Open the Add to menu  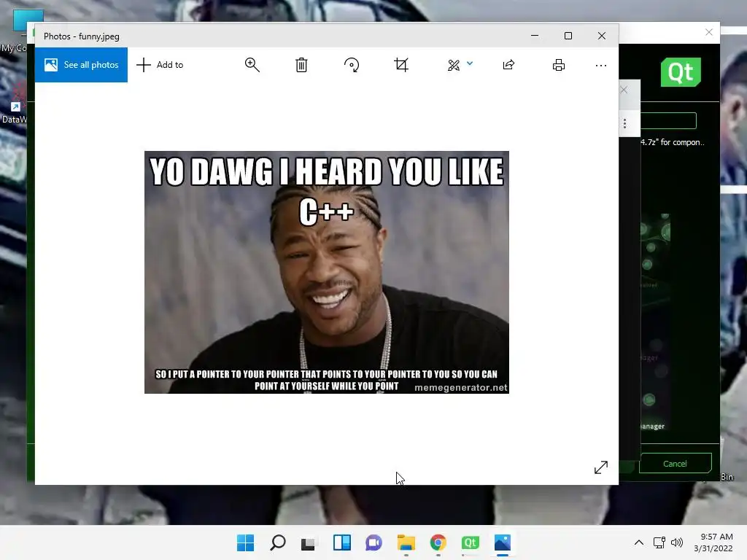[x=160, y=65]
